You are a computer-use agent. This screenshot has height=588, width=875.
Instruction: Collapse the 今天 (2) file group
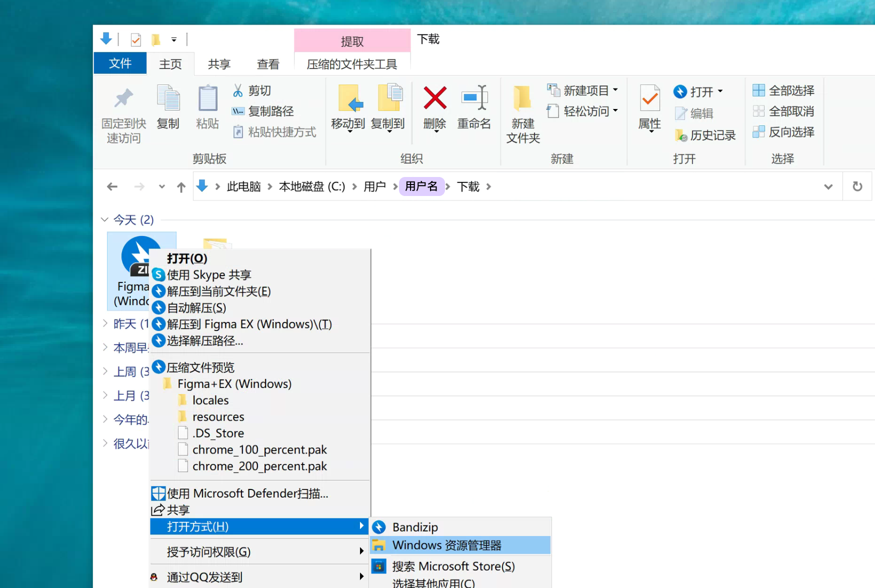pyautogui.click(x=105, y=219)
